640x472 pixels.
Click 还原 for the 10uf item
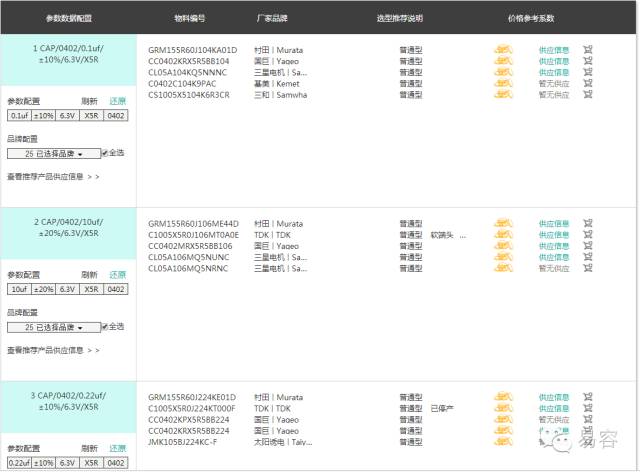[118, 274]
